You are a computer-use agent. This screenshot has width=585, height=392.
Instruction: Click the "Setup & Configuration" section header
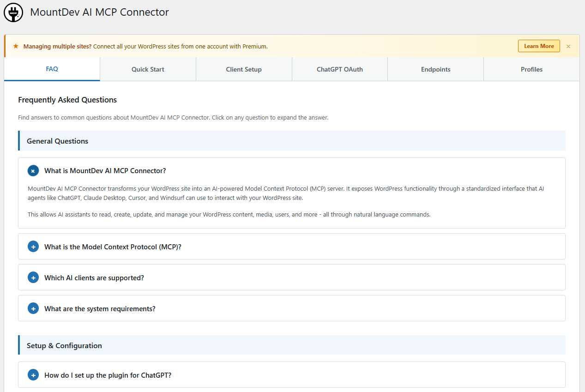63,345
